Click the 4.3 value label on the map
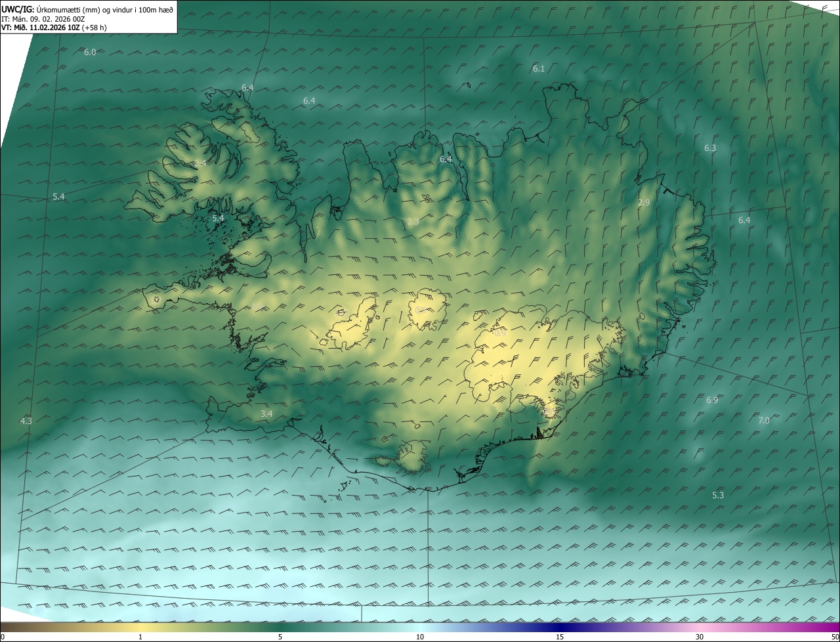840x642 pixels. click(26, 421)
